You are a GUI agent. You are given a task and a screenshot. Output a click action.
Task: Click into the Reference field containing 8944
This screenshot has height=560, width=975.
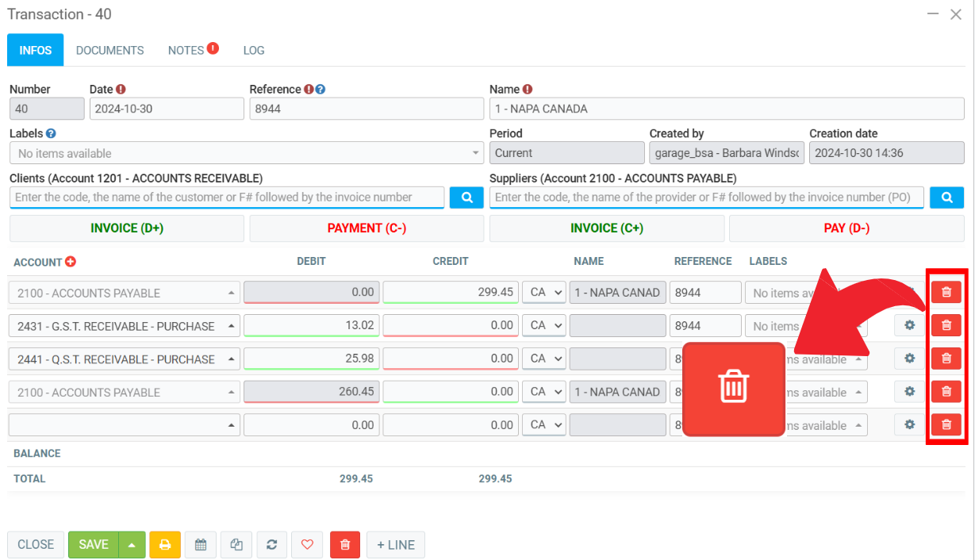pyautogui.click(x=366, y=109)
